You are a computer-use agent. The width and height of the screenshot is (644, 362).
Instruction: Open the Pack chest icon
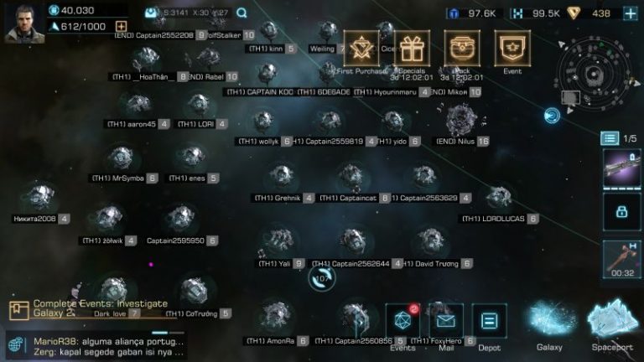[x=462, y=49]
